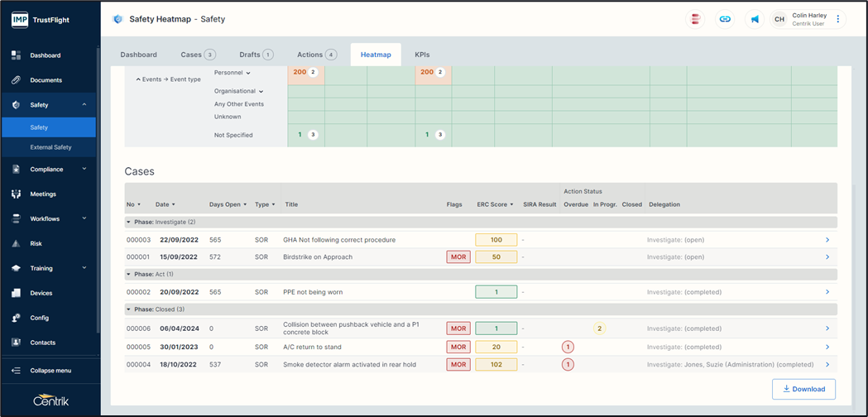Click the link chain icon in header
This screenshot has width=868, height=417.
(x=725, y=19)
